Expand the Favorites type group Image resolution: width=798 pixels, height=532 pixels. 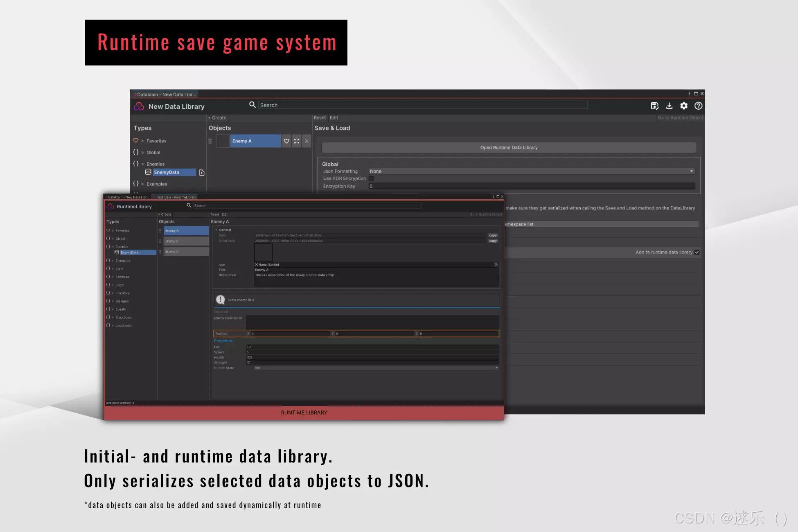click(x=143, y=141)
